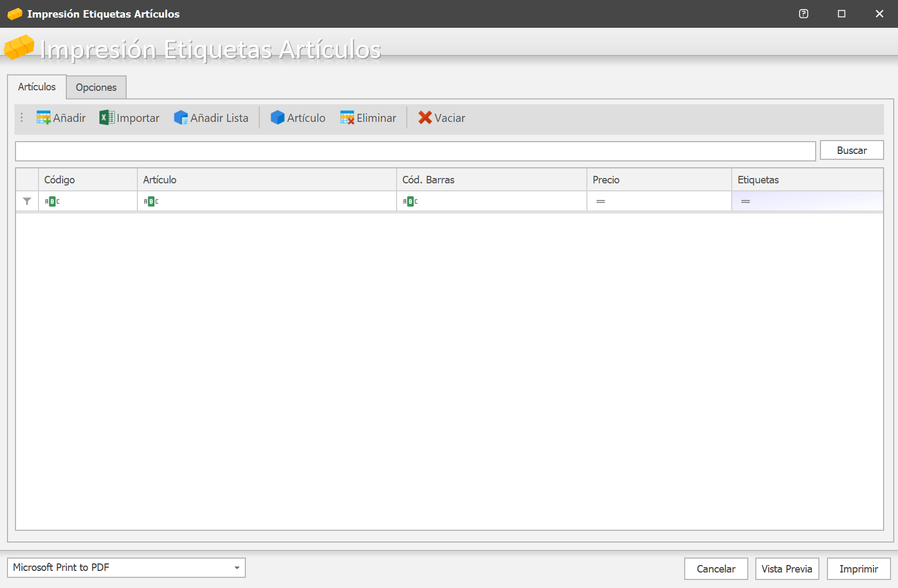The image size is (898, 588).
Task: Click the Añadir toolbar icon
Action: [x=43, y=118]
